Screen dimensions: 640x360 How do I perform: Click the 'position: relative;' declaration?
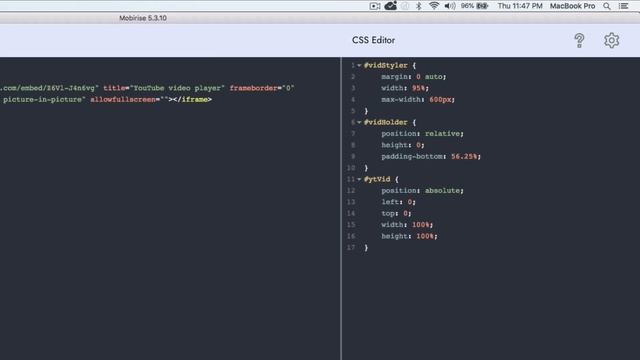(x=422, y=133)
